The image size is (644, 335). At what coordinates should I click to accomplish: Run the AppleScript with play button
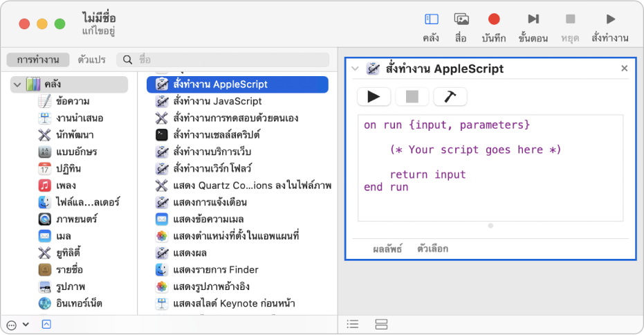tap(374, 97)
